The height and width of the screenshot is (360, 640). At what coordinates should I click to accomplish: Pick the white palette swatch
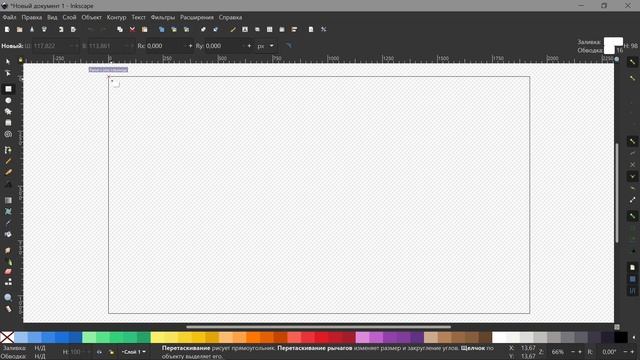(x=498, y=338)
